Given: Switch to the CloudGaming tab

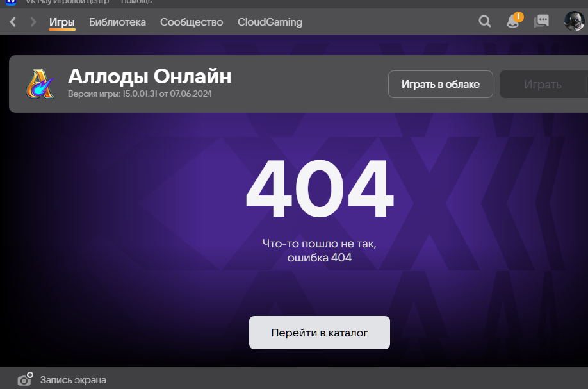Looking at the screenshot, I should (270, 22).
